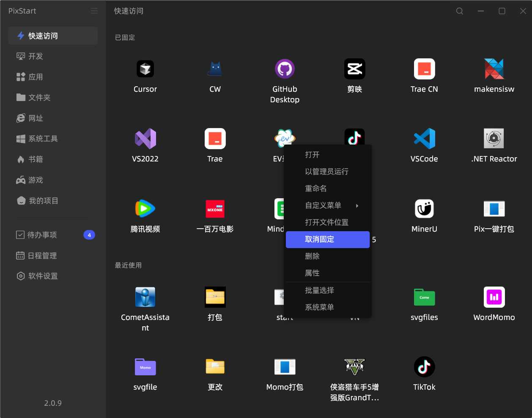Select 快速访问 in sidebar
This screenshot has width=532, height=418.
point(53,36)
